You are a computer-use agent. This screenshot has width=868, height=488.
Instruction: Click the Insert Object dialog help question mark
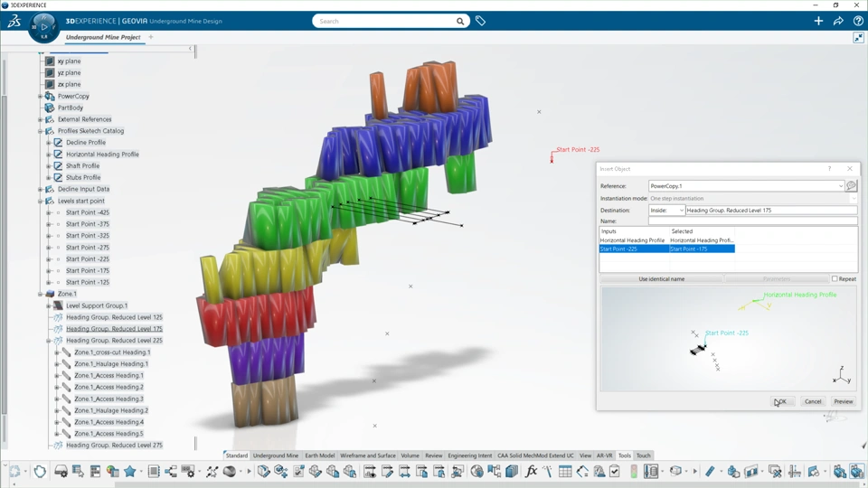click(829, 169)
